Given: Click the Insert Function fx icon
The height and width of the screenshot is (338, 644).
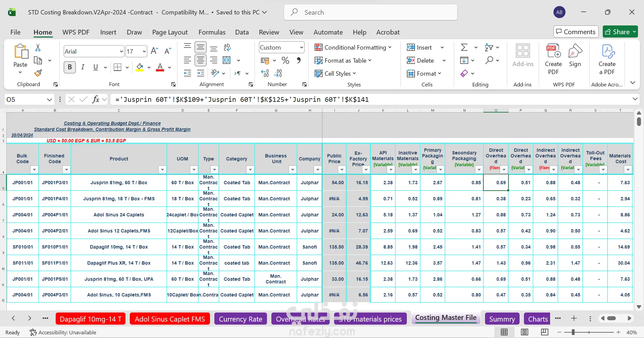Looking at the screenshot, I should [96, 99].
